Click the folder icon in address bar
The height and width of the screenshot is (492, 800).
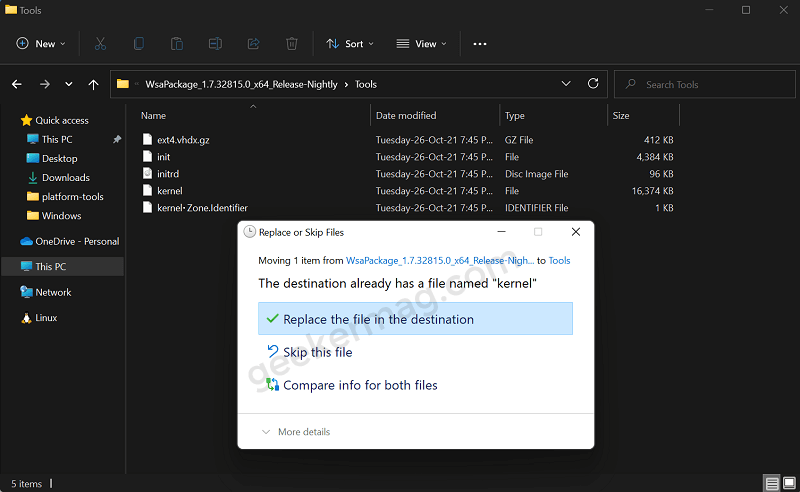pyautogui.click(x=122, y=84)
